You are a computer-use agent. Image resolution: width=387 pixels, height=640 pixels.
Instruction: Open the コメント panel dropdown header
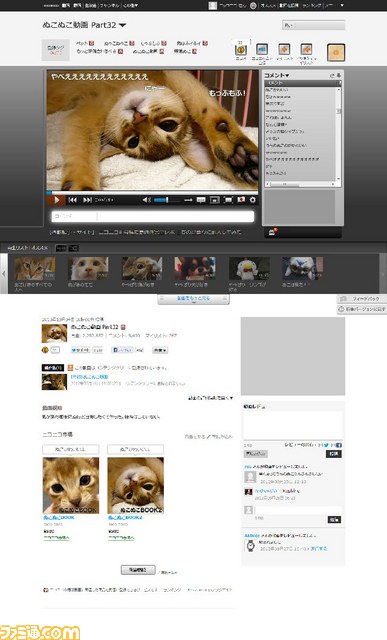pos(276,76)
